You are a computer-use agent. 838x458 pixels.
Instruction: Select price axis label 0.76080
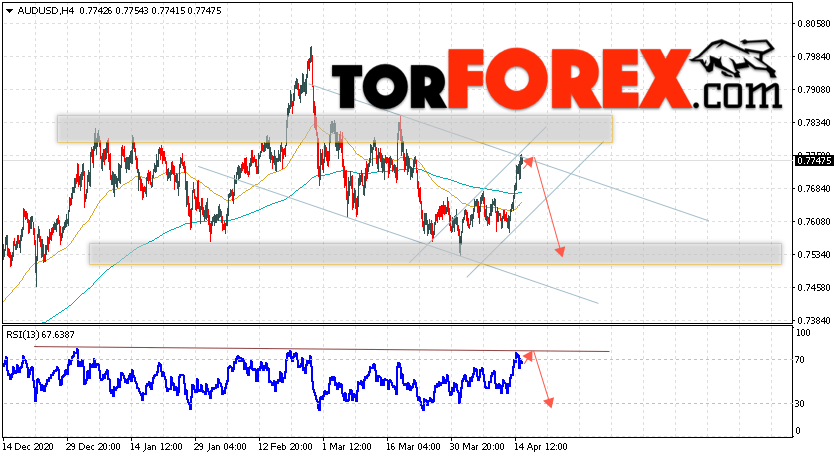click(x=814, y=222)
